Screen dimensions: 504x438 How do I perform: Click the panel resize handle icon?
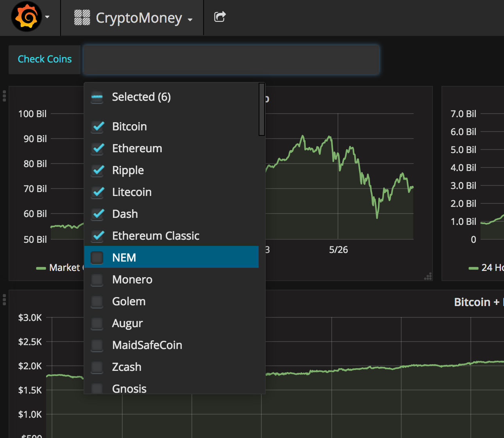tap(428, 276)
